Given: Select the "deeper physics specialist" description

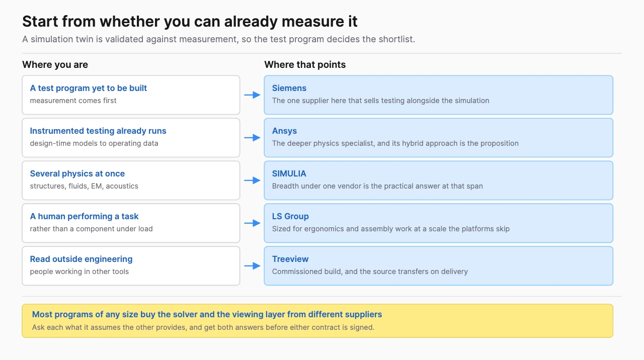Looking at the screenshot, I should tap(395, 143).
